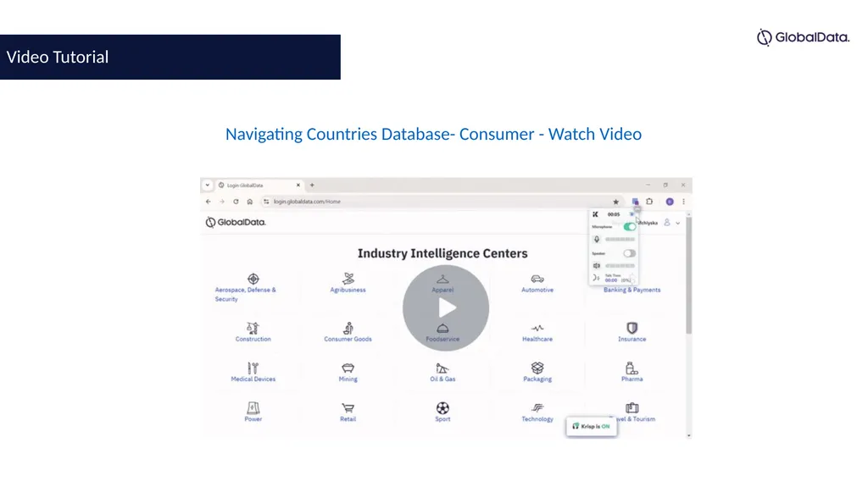The image size is (868, 487).
Task: Toggle the Krisp Microphone switch
Action: click(x=630, y=227)
